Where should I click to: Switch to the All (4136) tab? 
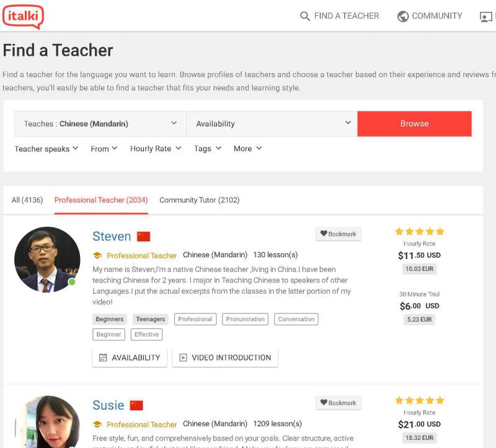27,200
